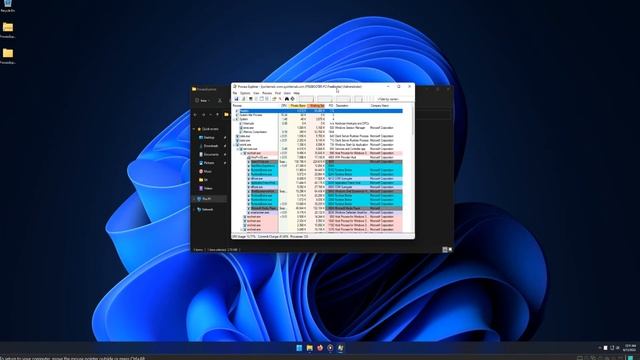Open Downloads in File Explorer sidebar

(211, 146)
